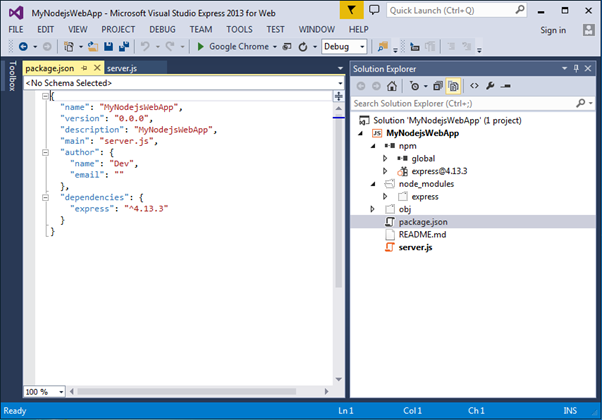This screenshot has height=420, width=602.
Task: Open the Debug configuration dropdown
Action: pyautogui.click(x=344, y=46)
